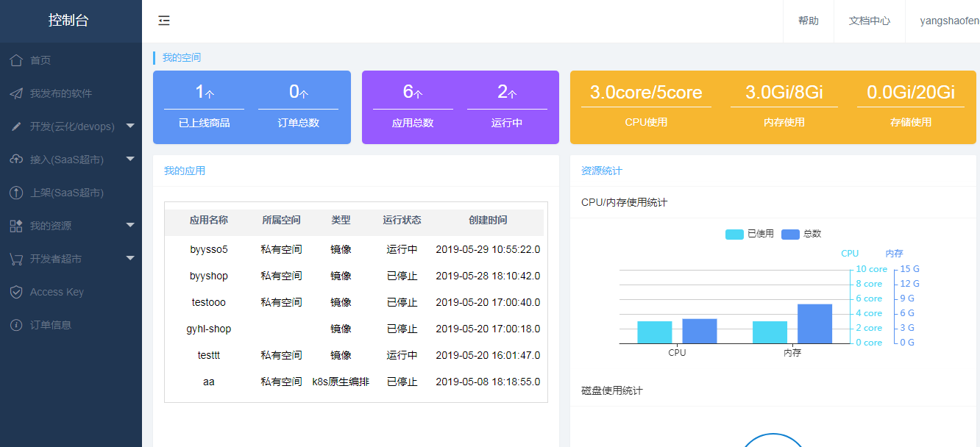Viewport: 980px width, 447px height.
Task: Select the testtt application name
Action: 209,355
